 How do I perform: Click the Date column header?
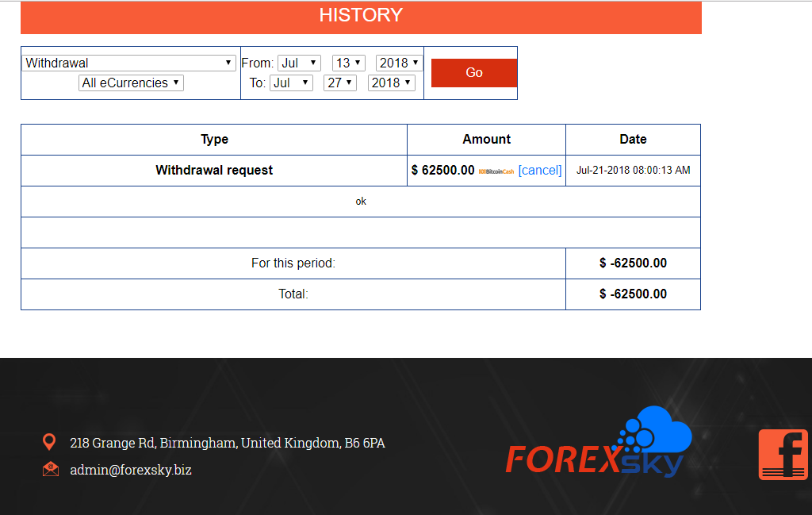click(x=633, y=139)
